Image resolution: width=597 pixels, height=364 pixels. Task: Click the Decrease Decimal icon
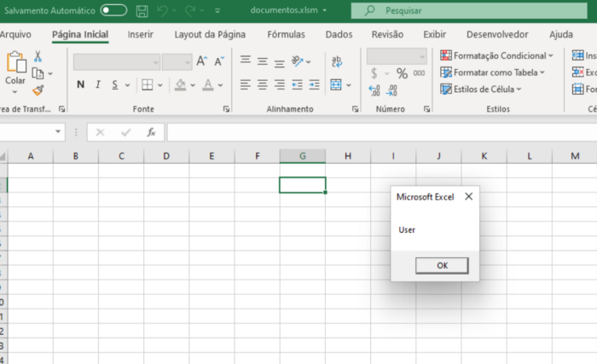point(391,90)
